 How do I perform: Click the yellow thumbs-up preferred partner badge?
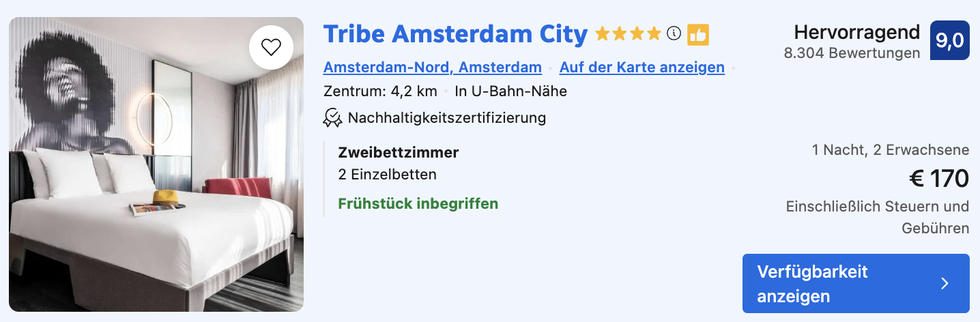pos(698,35)
